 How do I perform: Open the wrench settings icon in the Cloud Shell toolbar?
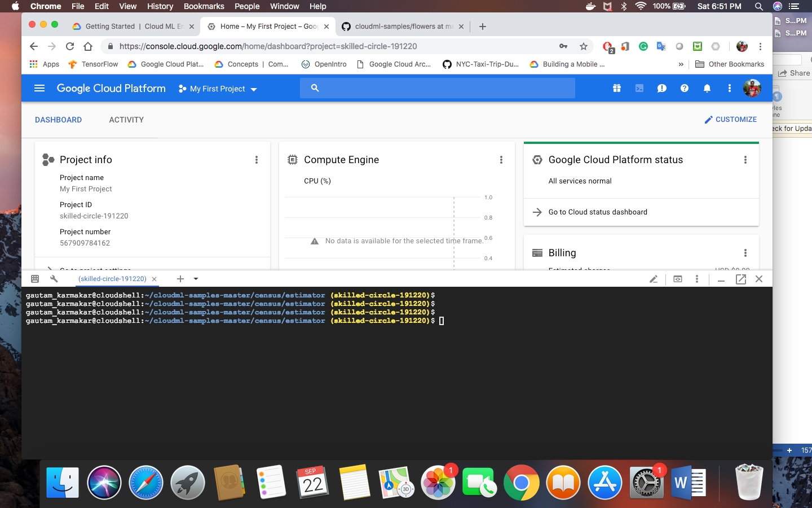click(54, 279)
